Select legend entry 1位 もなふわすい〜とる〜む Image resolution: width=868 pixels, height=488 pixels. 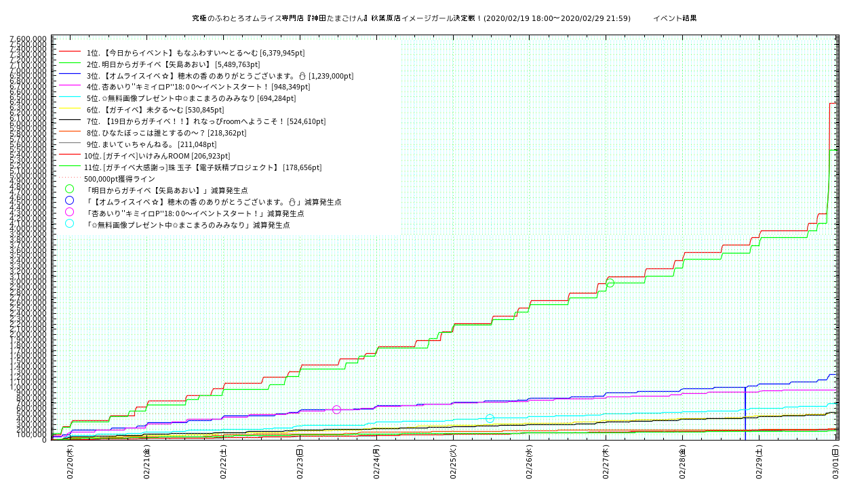196,53
